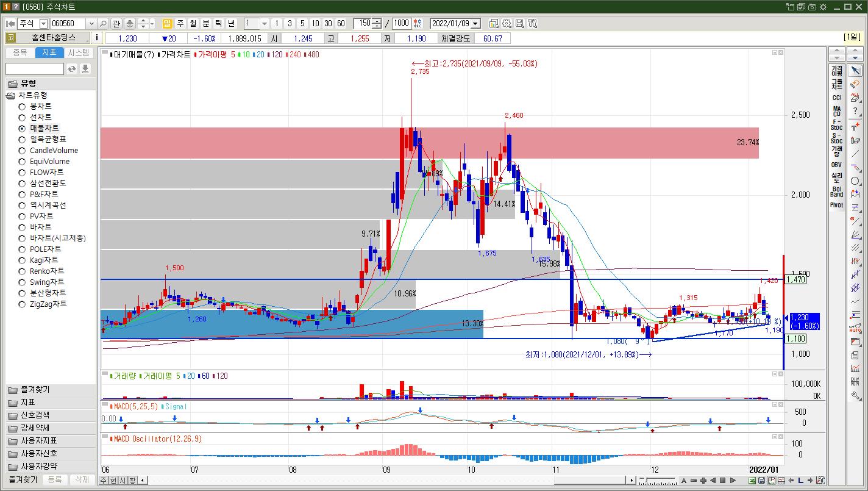Screen dimensions: 868x491
Task: Expand the 신호검색 panel section
Action: pyautogui.click(x=50, y=415)
